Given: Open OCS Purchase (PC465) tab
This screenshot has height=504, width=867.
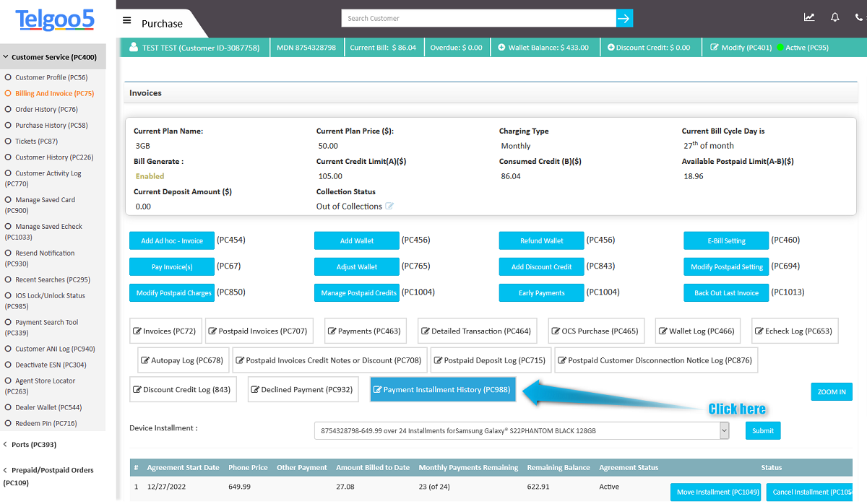Looking at the screenshot, I should pos(596,331).
